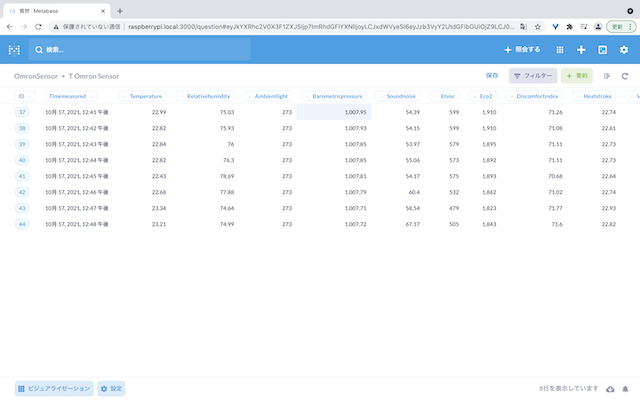Open the browser extensions puzzle icon
Image resolution: width=640 pixels, height=400 pixels.
[x=569, y=27]
